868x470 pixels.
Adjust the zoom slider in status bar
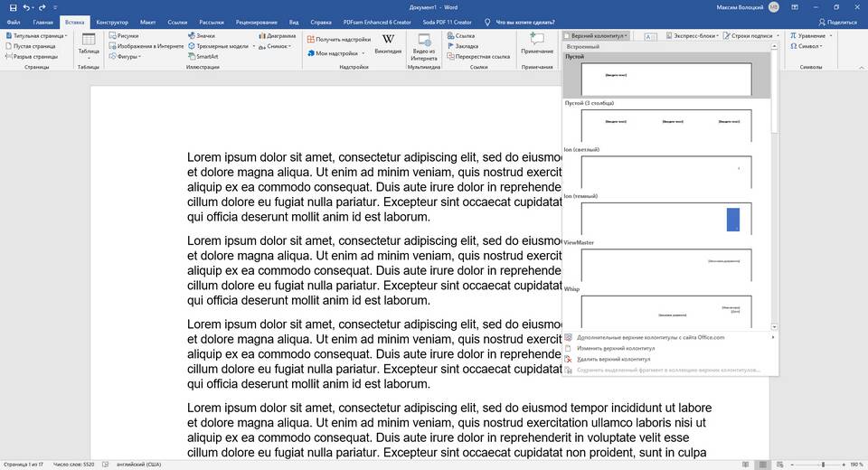click(x=823, y=465)
